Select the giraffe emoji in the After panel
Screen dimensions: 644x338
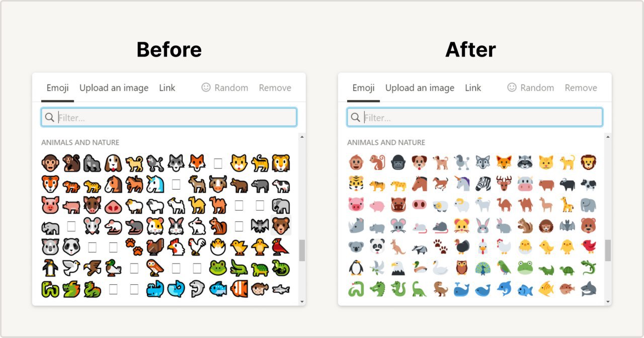[x=567, y=205]
